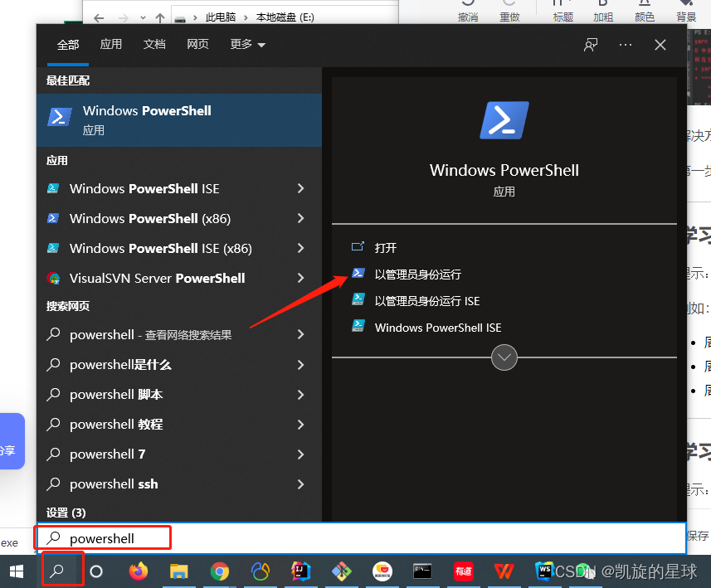This screenshot has height=588, width=711.
Task: Click File Explorer up arrow
Action: pyautogui.click(x=159, y=18)
